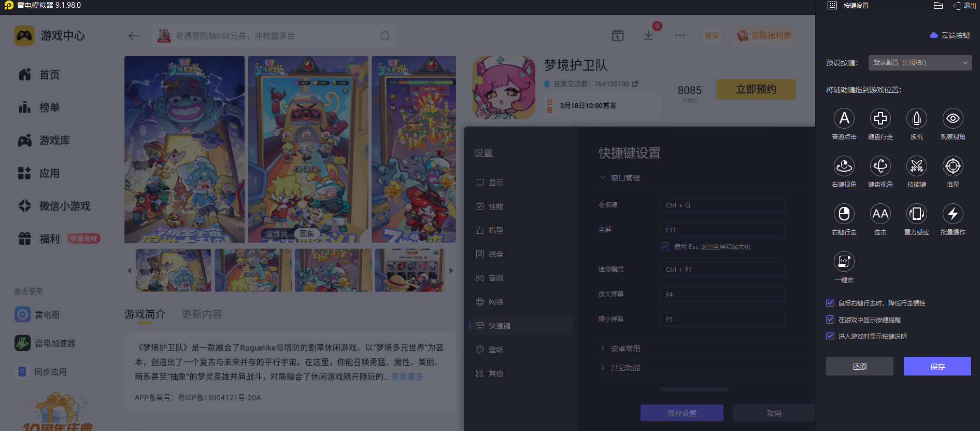Open 雷电加速器 from recent apps
This screenshot has width=980, height=431.
45,343
